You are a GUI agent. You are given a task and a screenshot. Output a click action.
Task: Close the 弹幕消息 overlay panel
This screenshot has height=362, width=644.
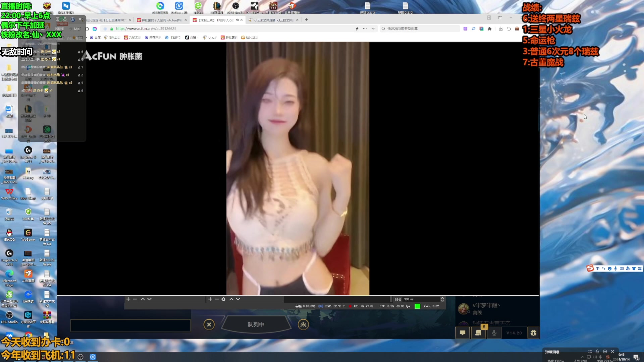pos(612,352)
